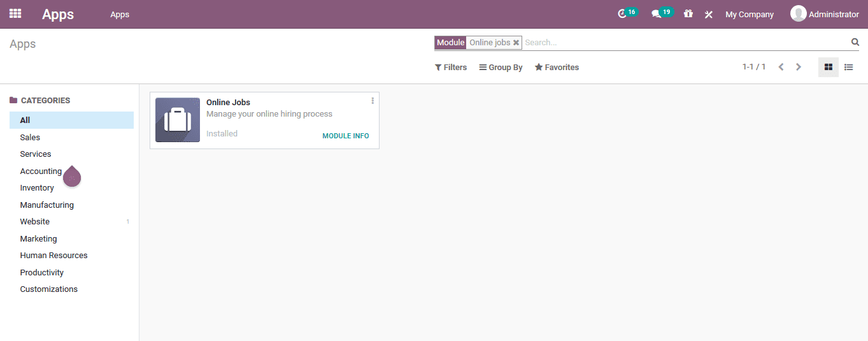Image resolution: width=868 pixels, height=341 pixels.
Task: Open the main apps grid menu
Action: [15, 13]
